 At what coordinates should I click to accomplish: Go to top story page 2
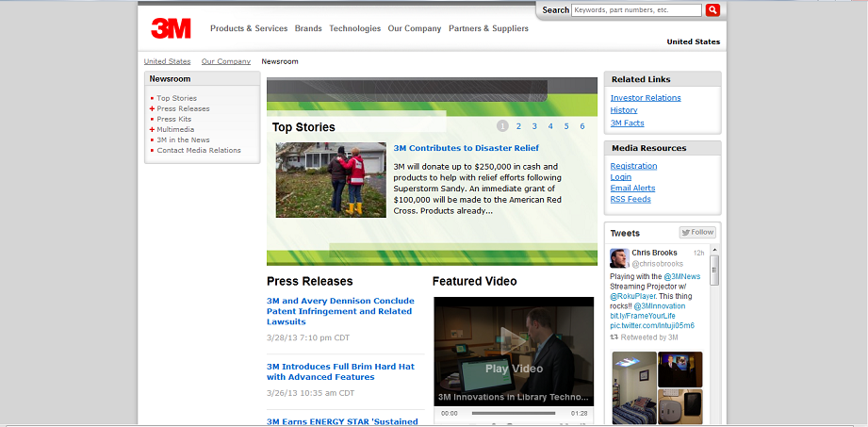[518, 126]
